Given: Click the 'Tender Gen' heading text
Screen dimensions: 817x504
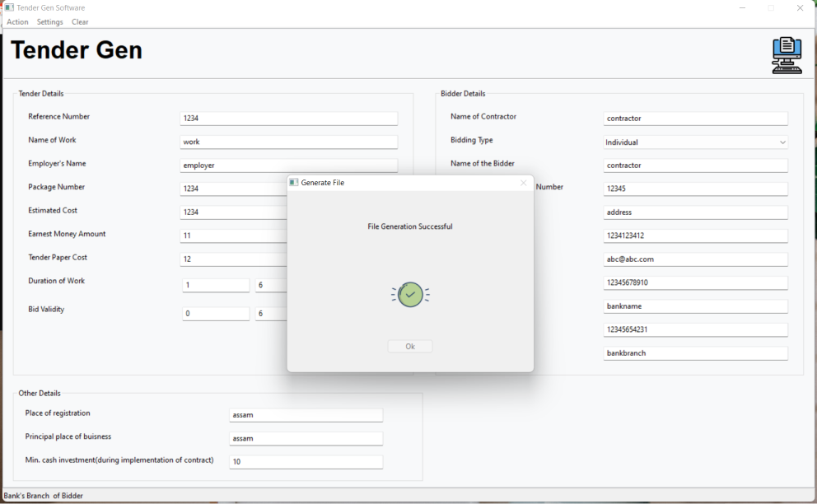Looking at the screenshot, I should pos(76,50).
